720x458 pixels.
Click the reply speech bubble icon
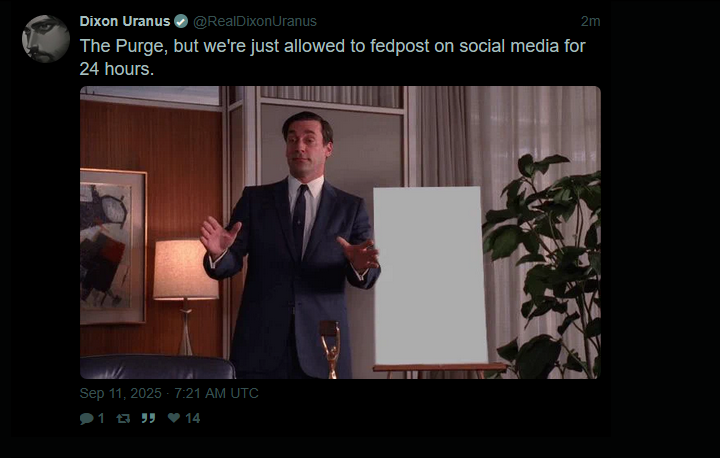(x=86, y=418)
